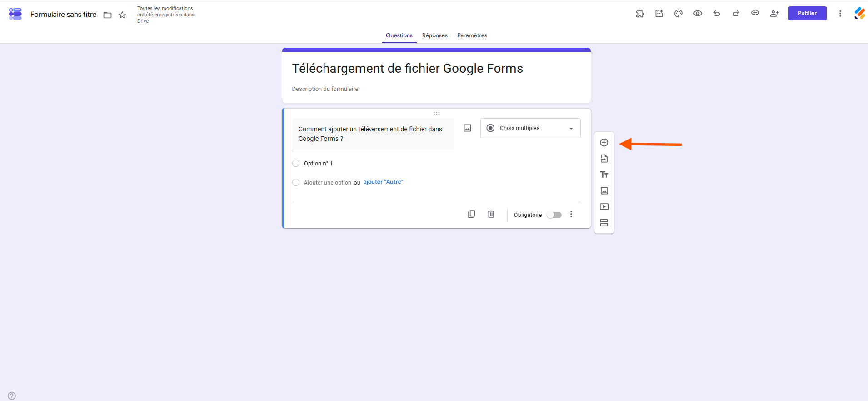The height and width of the screenshot is (401, 868).
Task: Edit the form title Téléchargement de fichier
Action: point(407,69)
